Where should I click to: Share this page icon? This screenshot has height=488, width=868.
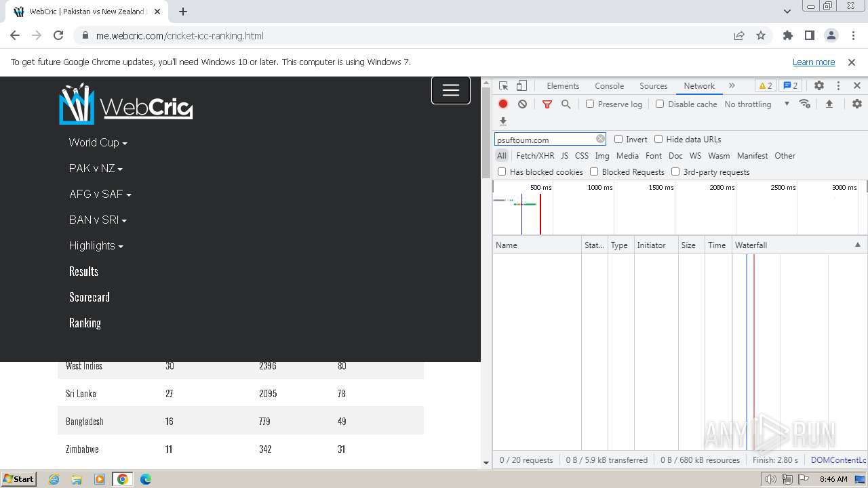[x=739, y=36]
